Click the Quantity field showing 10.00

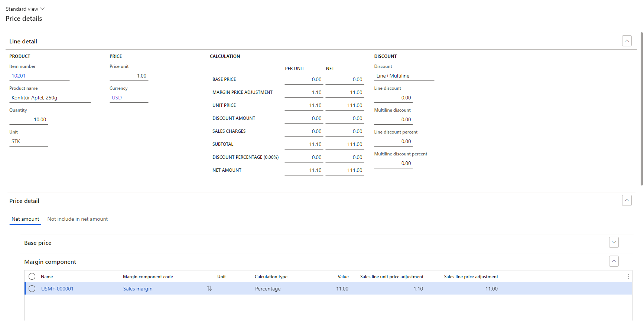(29, 120)
